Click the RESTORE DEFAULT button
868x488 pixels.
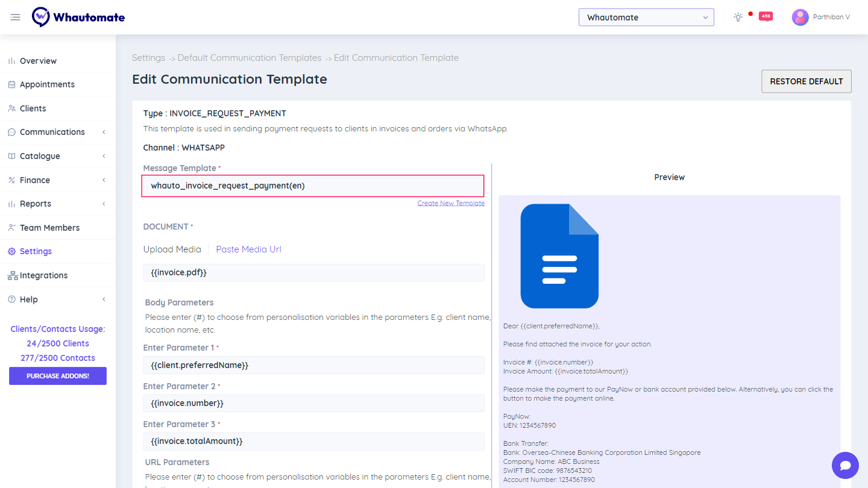click(x=806, y=81)
